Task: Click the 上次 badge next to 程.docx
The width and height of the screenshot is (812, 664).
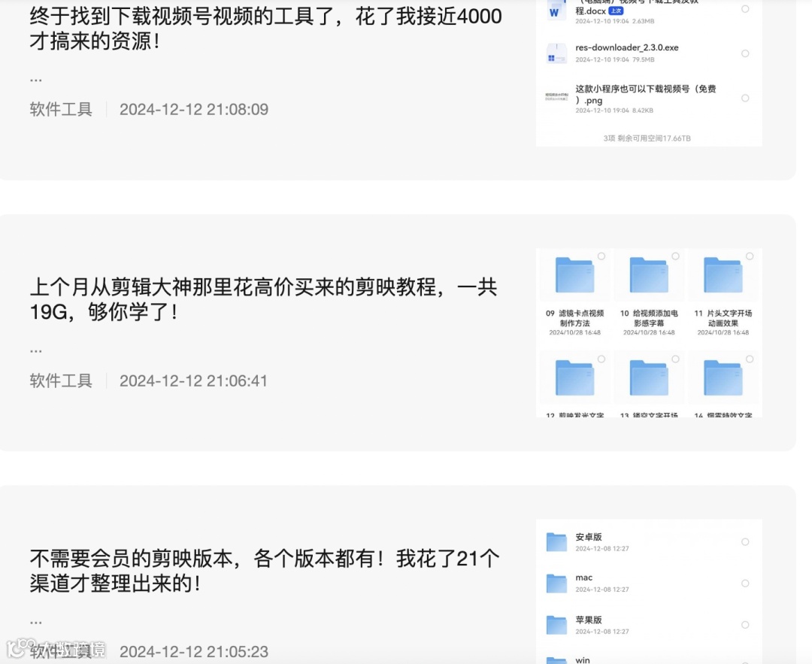Action: click(x=616, y=11)
